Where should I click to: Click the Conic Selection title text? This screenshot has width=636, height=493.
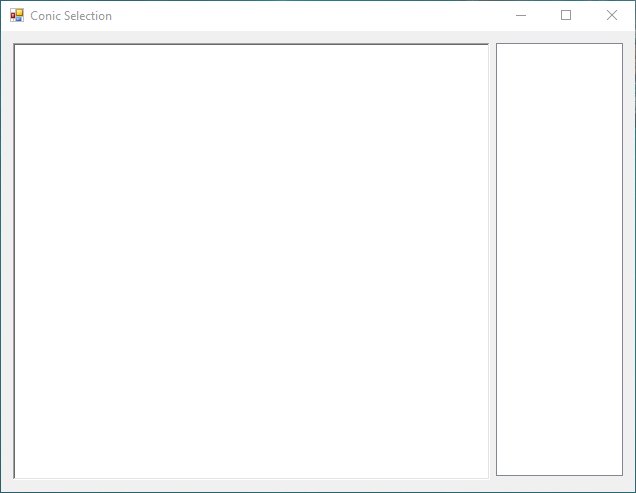(x=71, y=16)
